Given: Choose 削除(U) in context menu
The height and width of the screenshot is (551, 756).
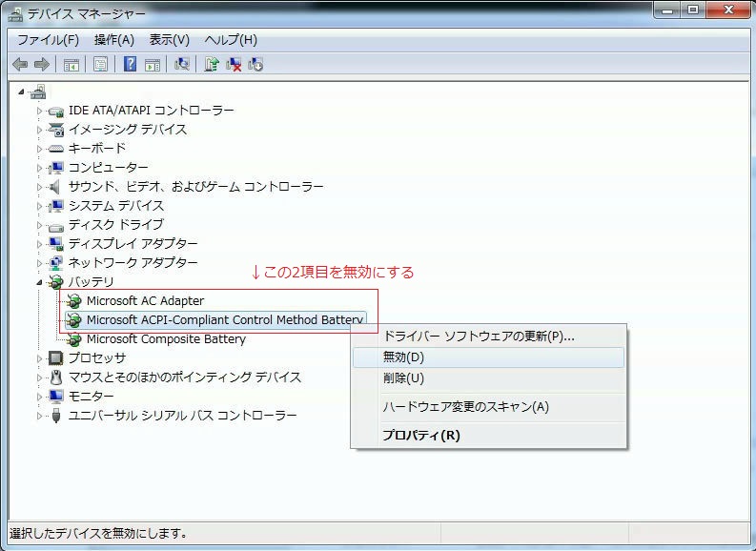Looking at the screenshot, I should pyautogui.click(x=488, y=378).
